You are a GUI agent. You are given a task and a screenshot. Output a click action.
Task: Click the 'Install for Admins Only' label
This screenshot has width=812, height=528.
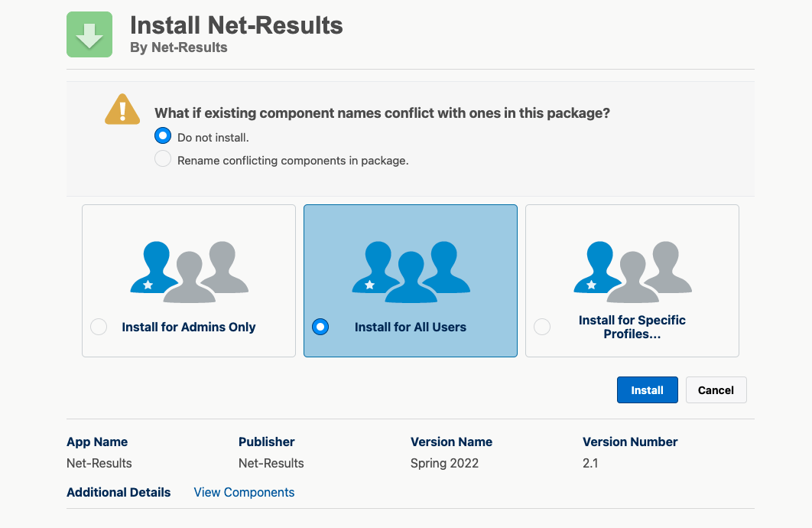click(x=189, y=327)
